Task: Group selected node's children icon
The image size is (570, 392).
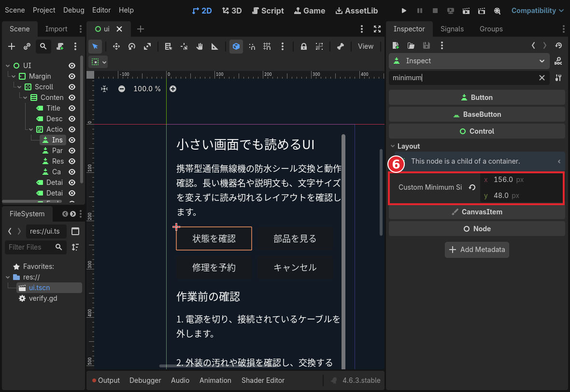Action: tap(319, 46)
